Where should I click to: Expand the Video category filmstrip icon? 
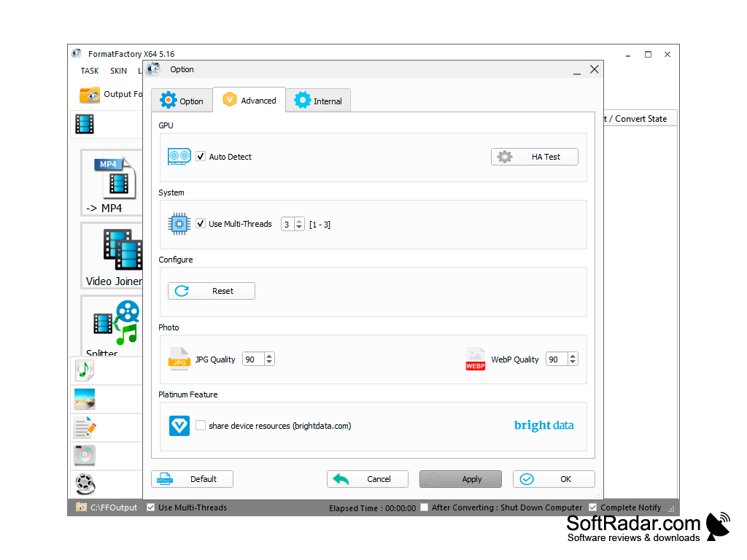(85, 124)
